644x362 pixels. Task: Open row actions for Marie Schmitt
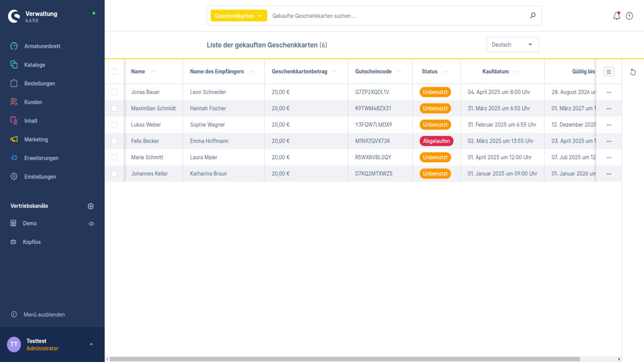609,158
